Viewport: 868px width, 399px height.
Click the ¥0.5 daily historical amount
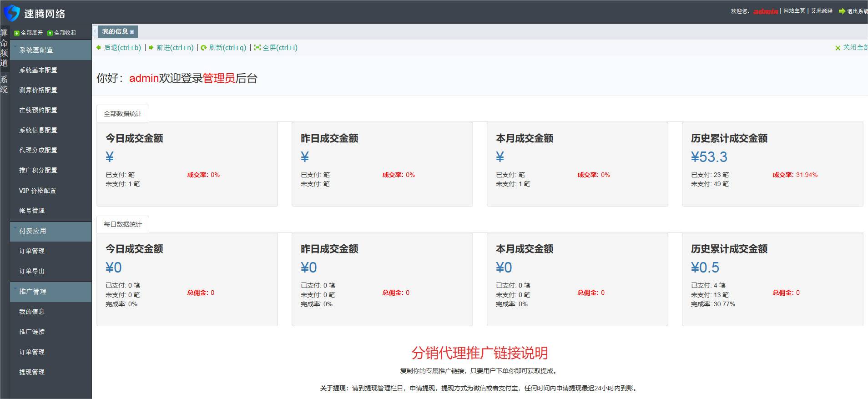point(705,268)
